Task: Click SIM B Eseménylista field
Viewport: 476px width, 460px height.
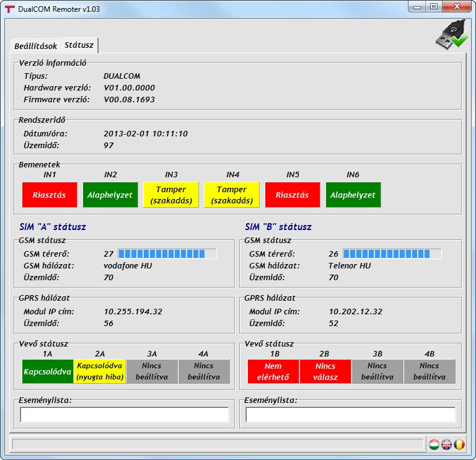Action: 351,415
